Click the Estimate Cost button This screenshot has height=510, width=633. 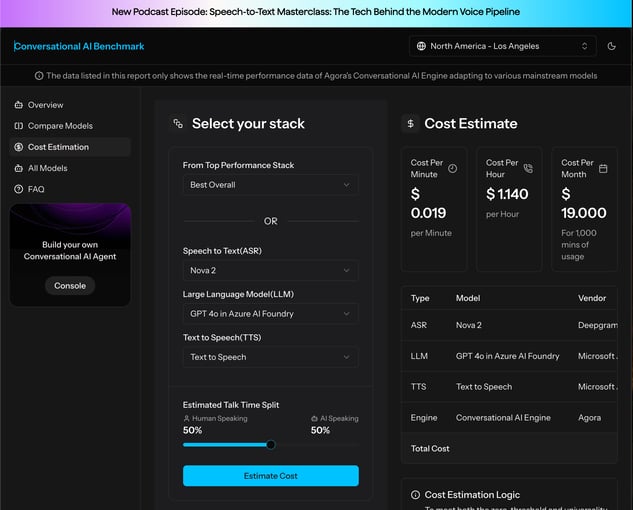point(270,476)
